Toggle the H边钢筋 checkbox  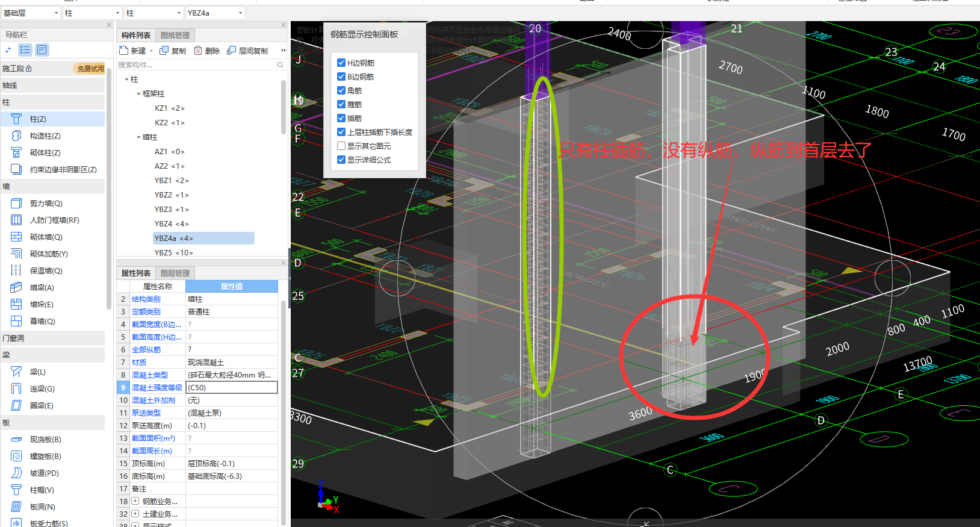(x=341, y=63)
